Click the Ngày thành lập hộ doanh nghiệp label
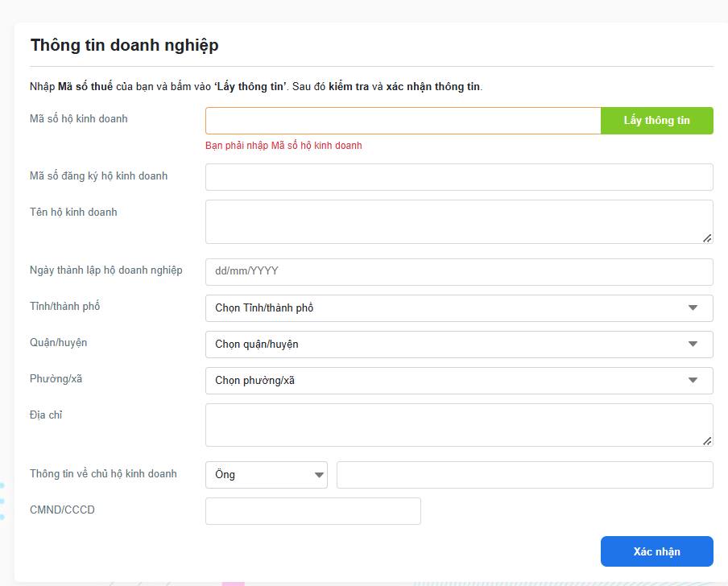Screen dimensions: 728x586 point(106,270)
